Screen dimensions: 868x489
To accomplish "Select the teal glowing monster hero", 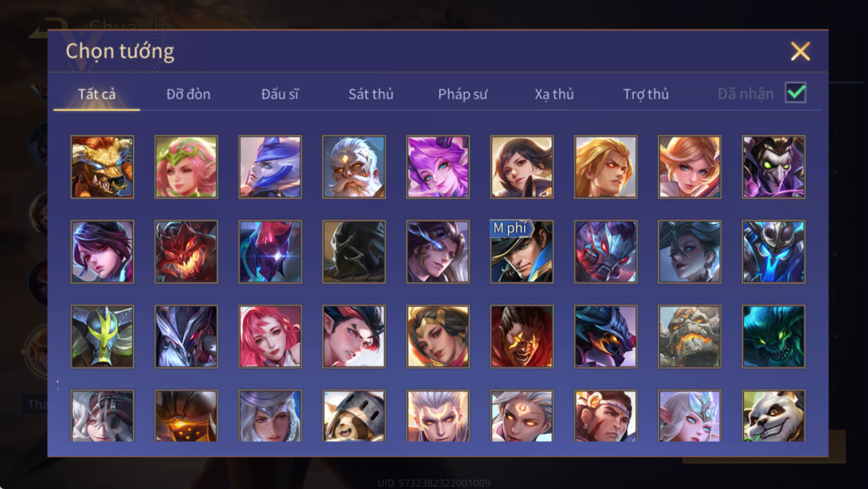I will click(x=773, y=336).
